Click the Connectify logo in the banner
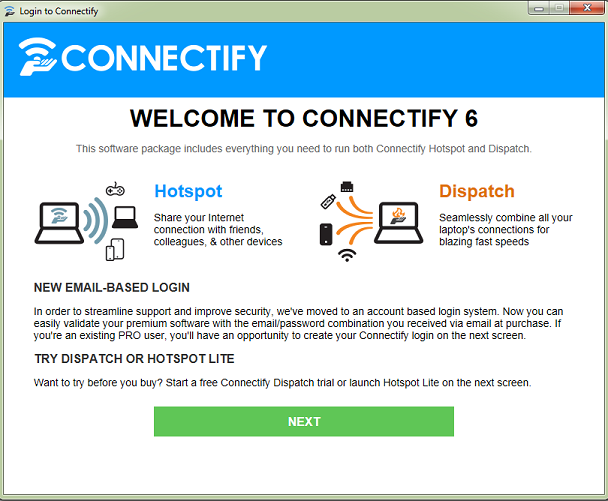Viewport: 608px width, 501px height. [x=38, y=57]
